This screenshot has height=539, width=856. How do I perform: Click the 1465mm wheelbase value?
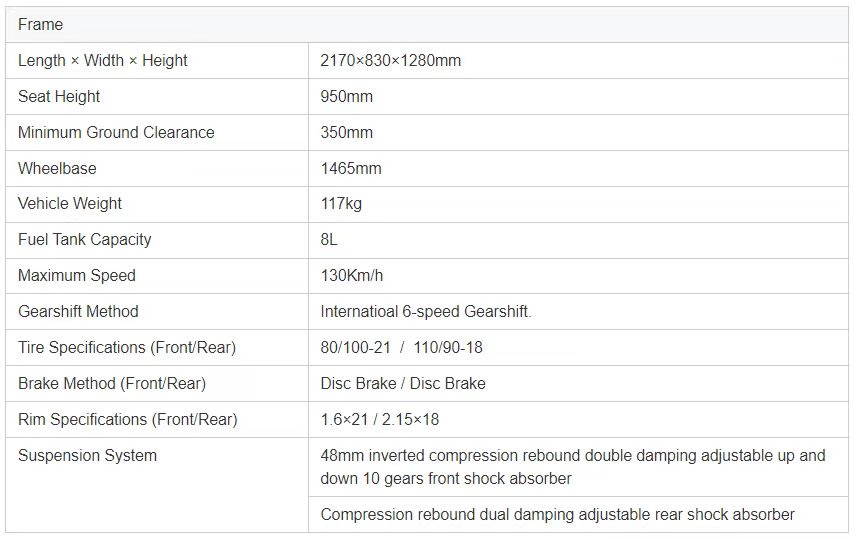tap(351, 168)
